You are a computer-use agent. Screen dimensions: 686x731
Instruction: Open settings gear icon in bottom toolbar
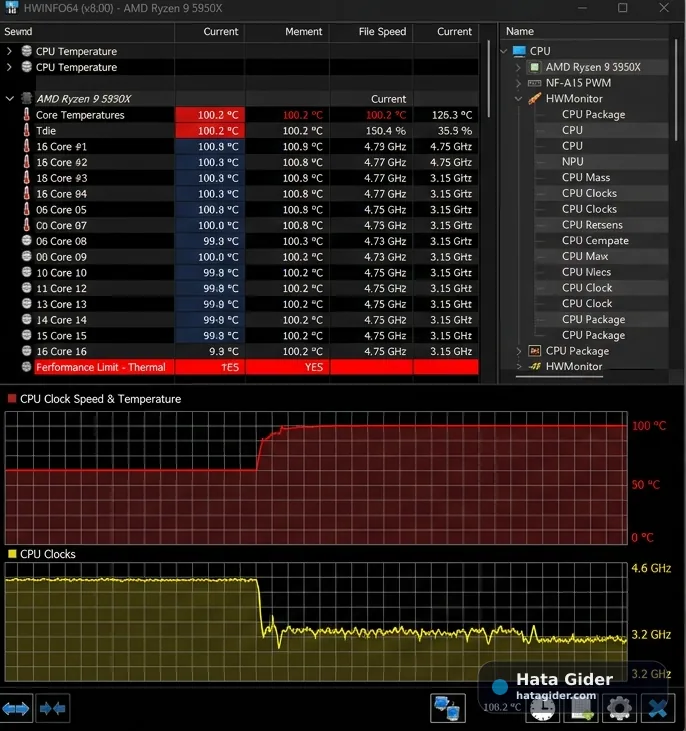point(619,709)
